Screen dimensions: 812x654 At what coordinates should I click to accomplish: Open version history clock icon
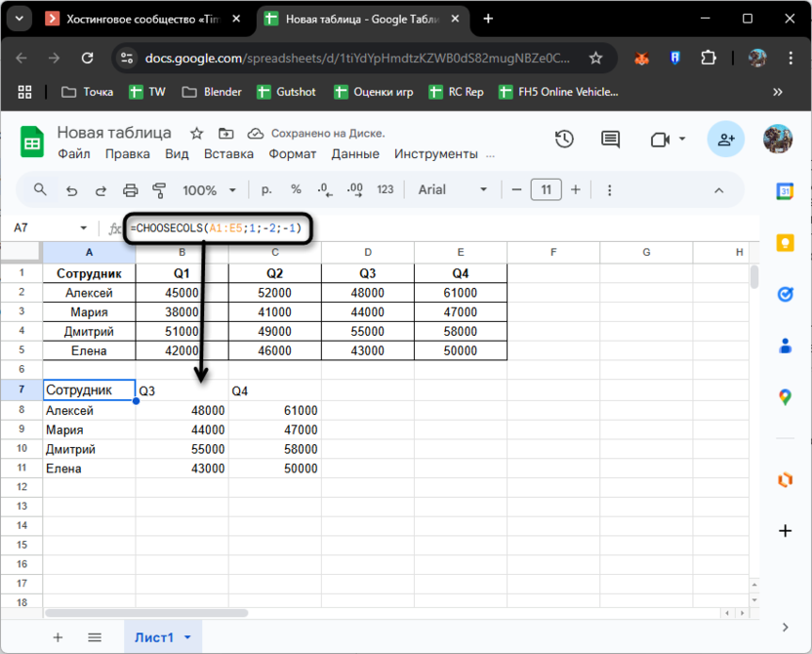pos(564,140)
